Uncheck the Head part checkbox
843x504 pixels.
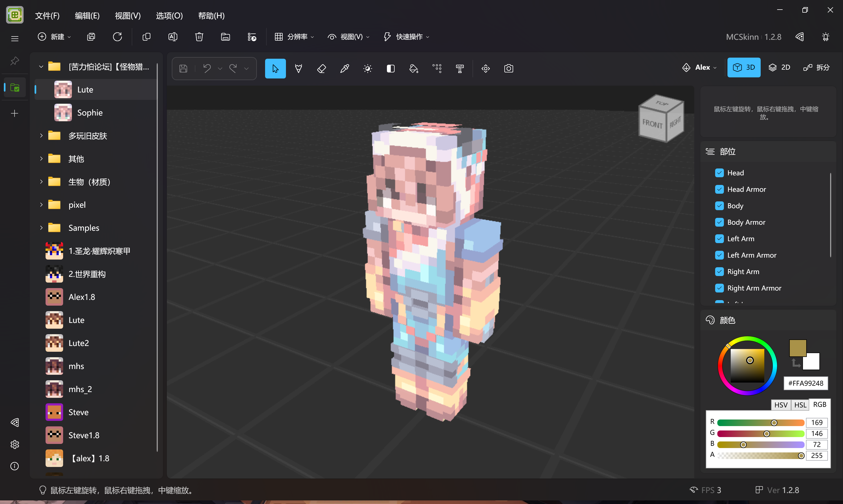tap(719, 173)
